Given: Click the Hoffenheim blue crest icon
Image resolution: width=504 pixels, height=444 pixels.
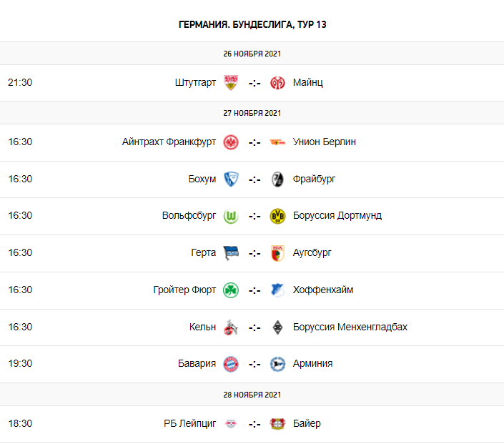Looking at the screenshot, I should pos(277,290).
